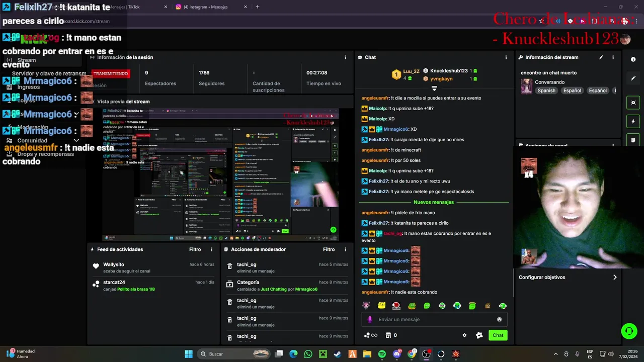Insert first pink cat emote
The width and height of the screenshot is (644, 362).
click(x=366, y=306)
